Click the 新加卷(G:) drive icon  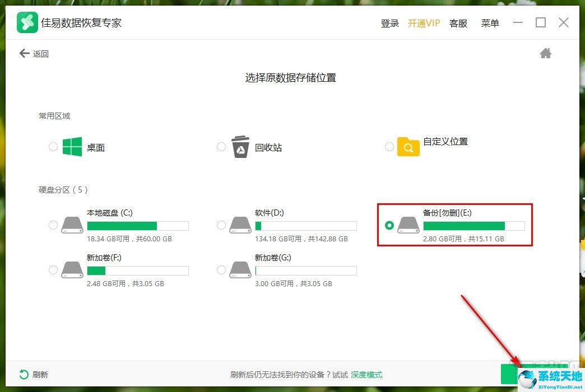coord(240,269)
